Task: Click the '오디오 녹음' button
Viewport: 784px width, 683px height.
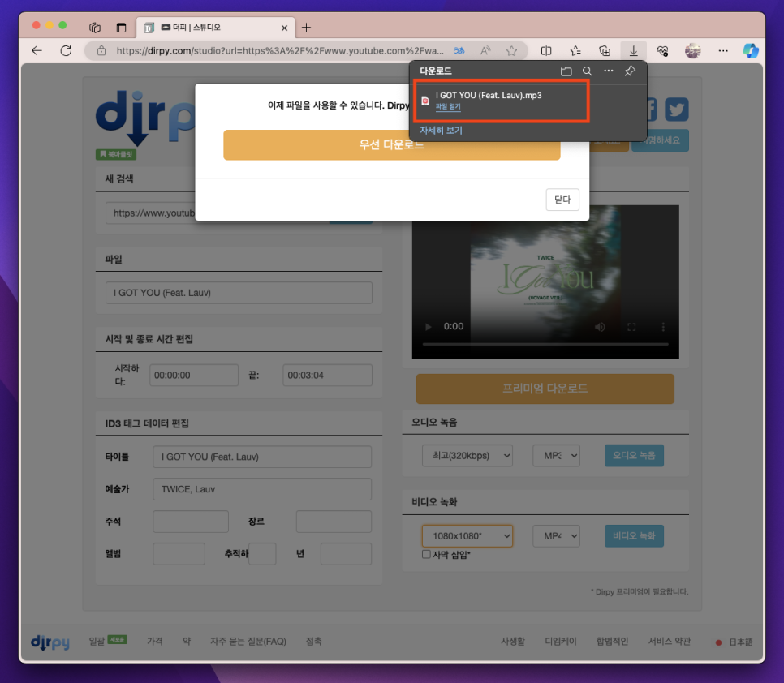Action: pyautogui.click(x=634, y=455)
